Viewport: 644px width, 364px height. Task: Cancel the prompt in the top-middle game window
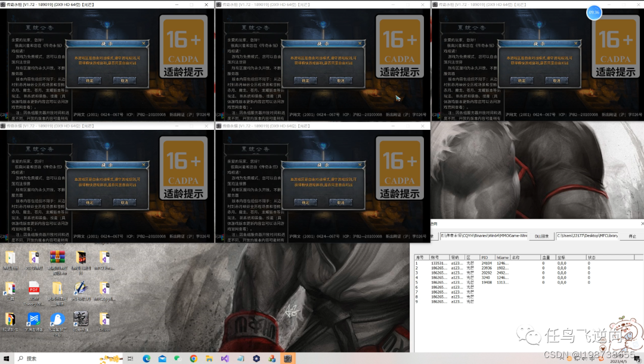340,80
